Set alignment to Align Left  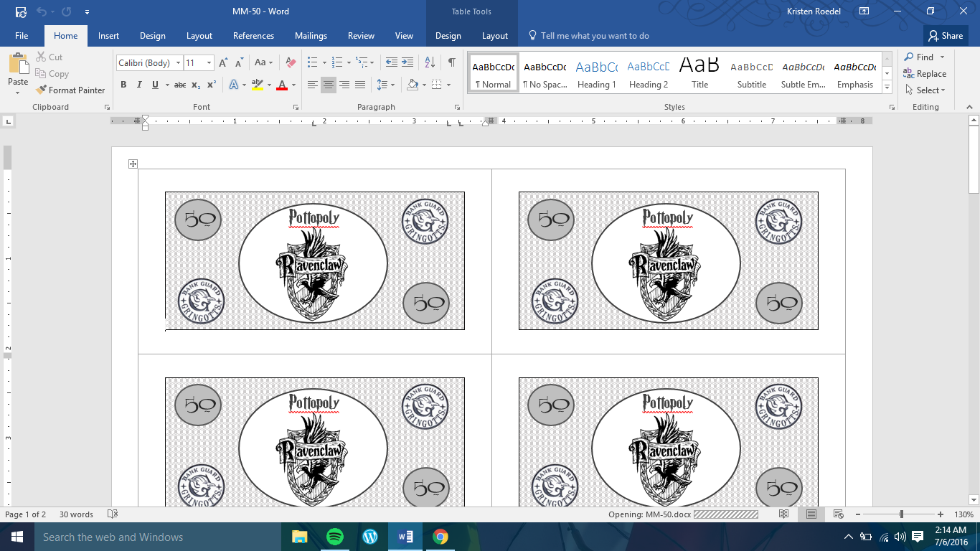[x=313, y=85]
